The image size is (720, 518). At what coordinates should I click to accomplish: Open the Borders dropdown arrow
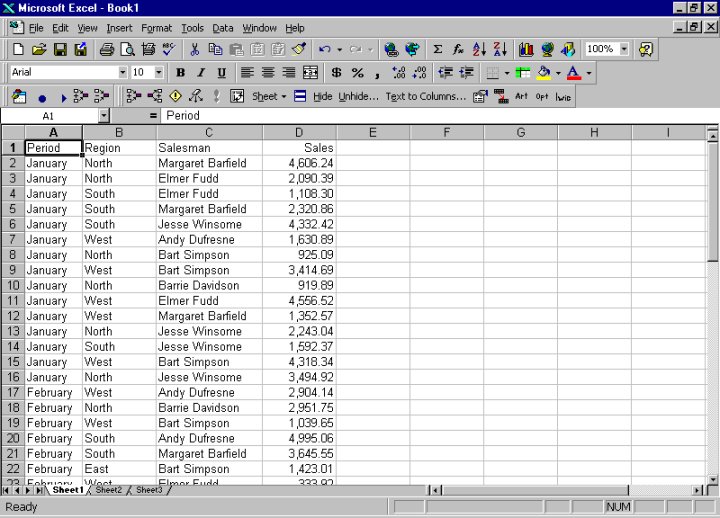[x=507, y=73]
